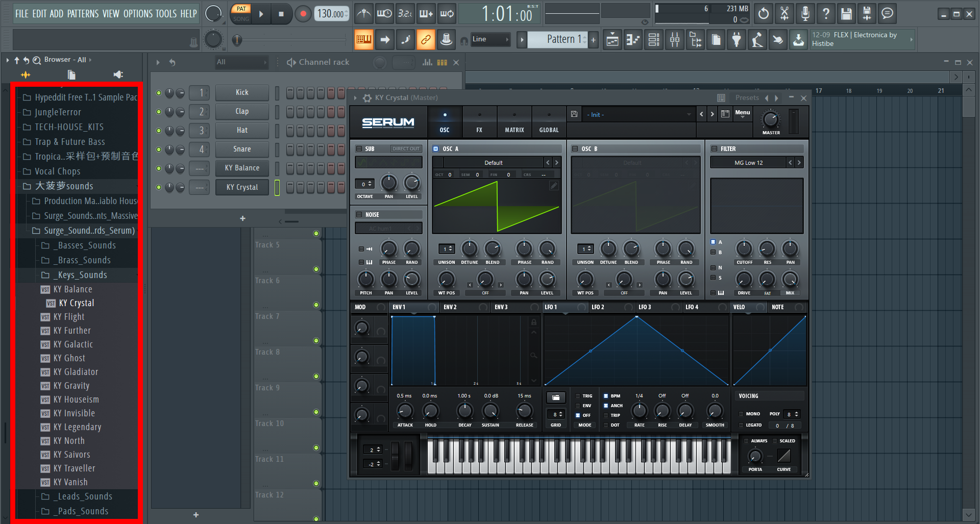Collapse the 大菠萝sounds folder
Screen dimensions: 980x524
[64, 186]
